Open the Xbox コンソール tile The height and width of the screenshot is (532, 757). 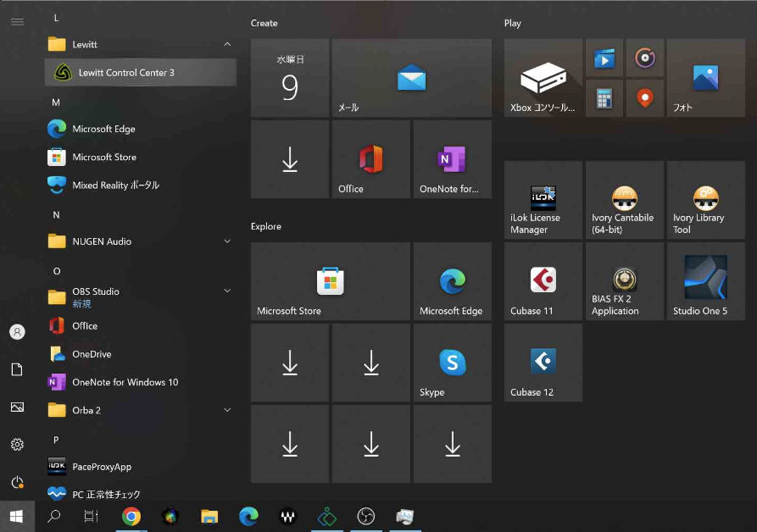pos(543,78)
